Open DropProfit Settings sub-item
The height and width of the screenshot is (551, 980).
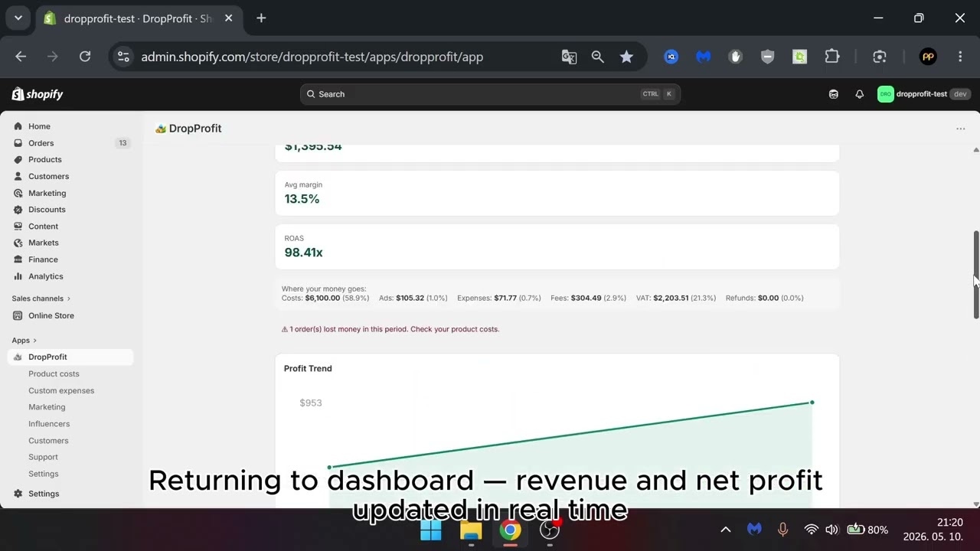tap(44, 474)
